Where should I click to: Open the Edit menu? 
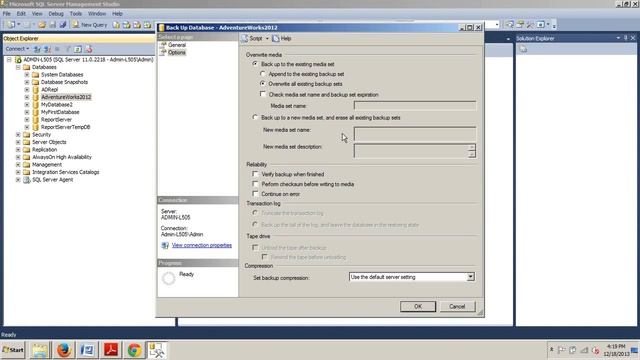point(21,13)
